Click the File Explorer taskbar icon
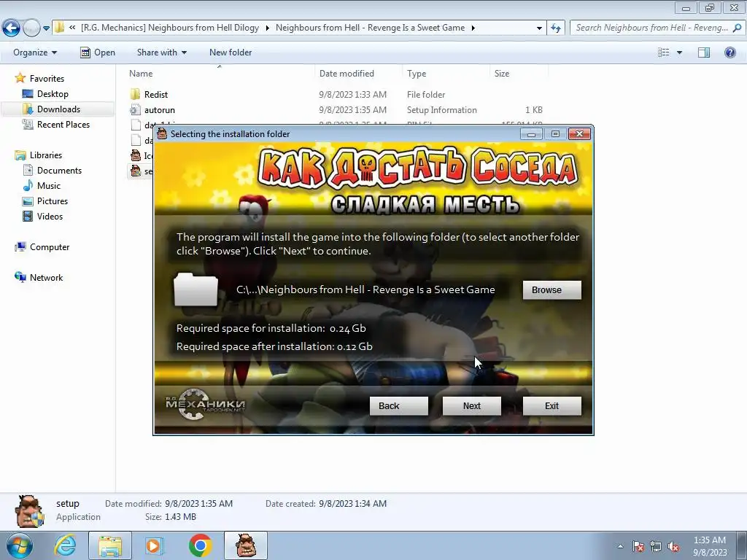 tap(110, 545)
